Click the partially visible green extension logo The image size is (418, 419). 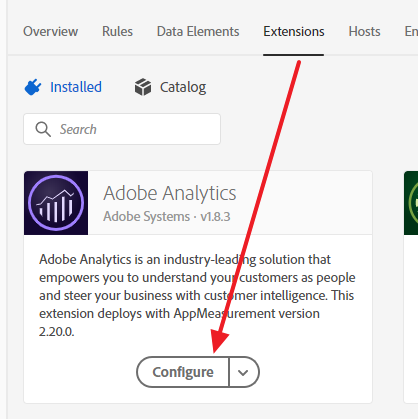411,203
